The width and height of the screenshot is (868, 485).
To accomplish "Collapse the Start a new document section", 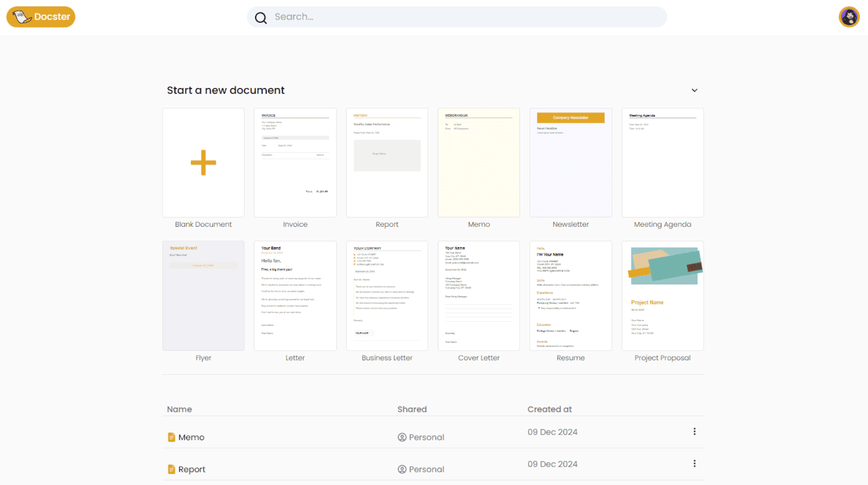I will [x=694, y=90].
